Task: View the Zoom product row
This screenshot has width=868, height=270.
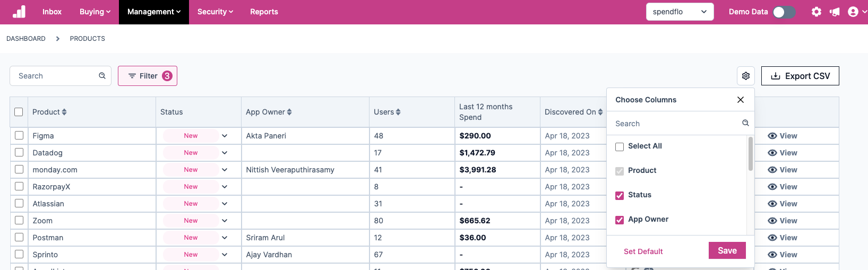Action: point(783,221)
